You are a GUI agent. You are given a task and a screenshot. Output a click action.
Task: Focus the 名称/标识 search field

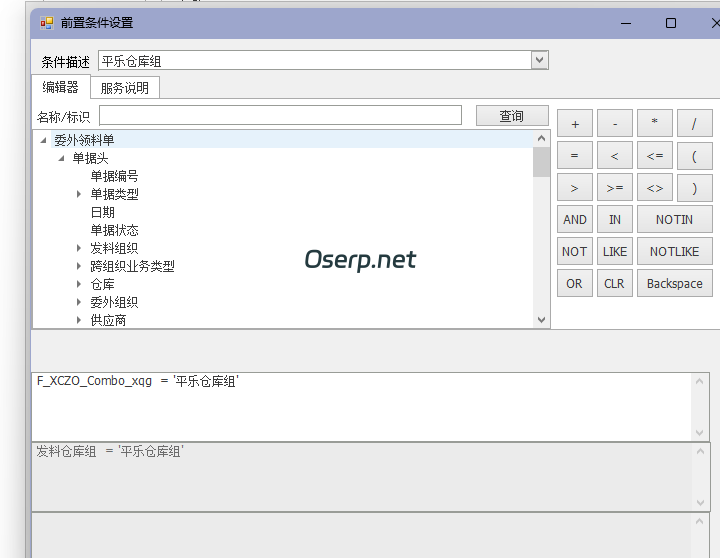tap(280, 115)
